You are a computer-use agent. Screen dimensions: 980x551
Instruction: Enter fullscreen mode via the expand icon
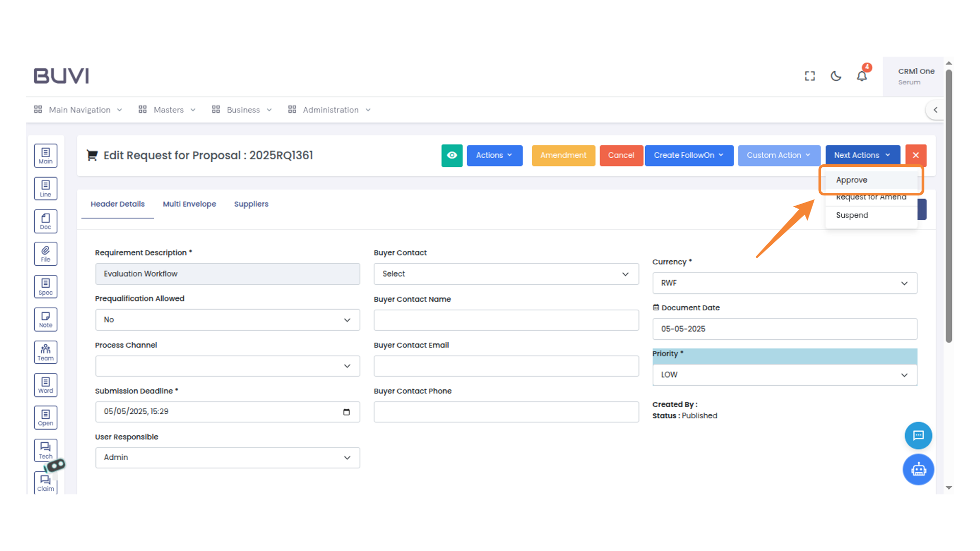point(810,76)
